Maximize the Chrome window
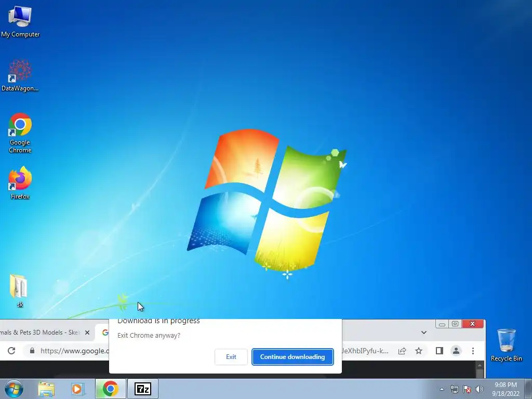This screenshot has width=532, height=399. [x=455, y=324]
